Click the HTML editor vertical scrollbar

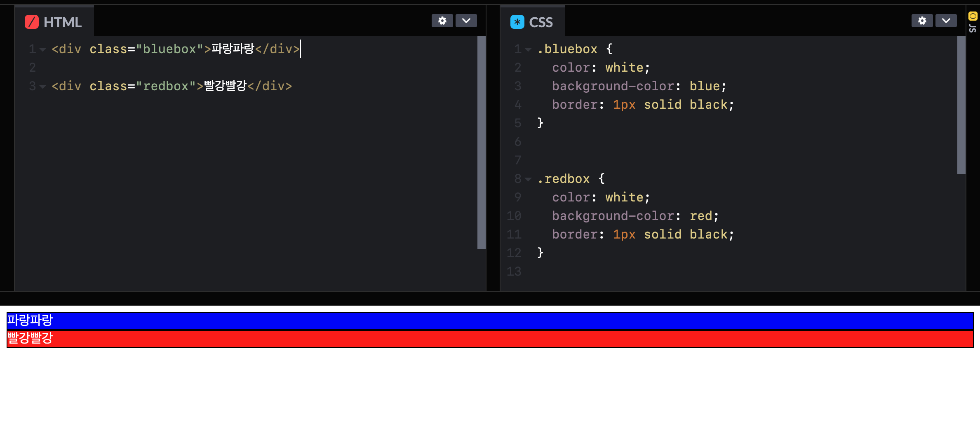click(x=481, y=142)
